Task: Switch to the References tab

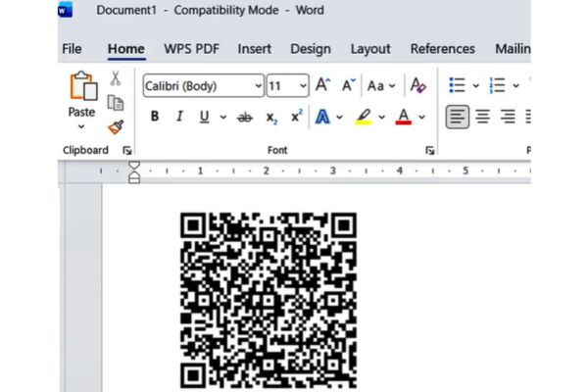Action: click(443, 49)
